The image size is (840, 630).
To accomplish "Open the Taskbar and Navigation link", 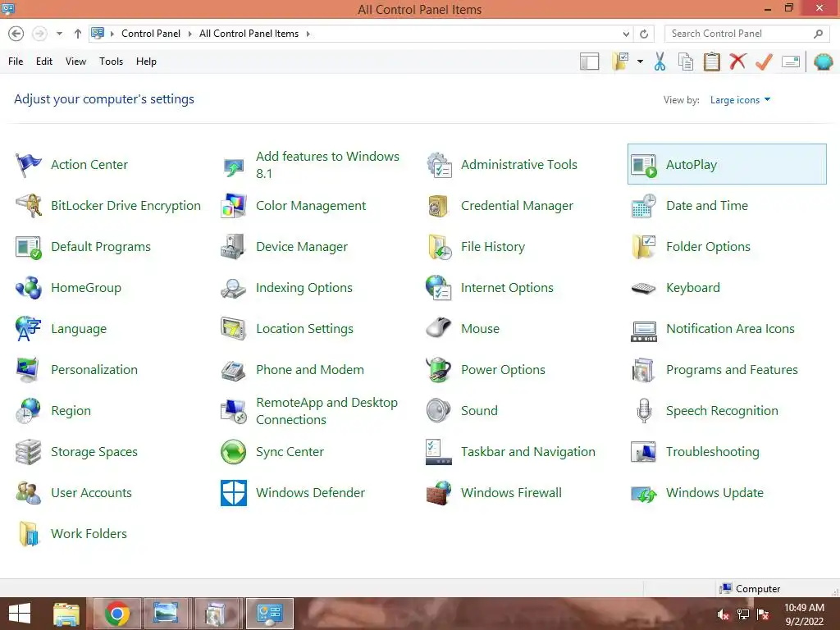I will 527,452.
